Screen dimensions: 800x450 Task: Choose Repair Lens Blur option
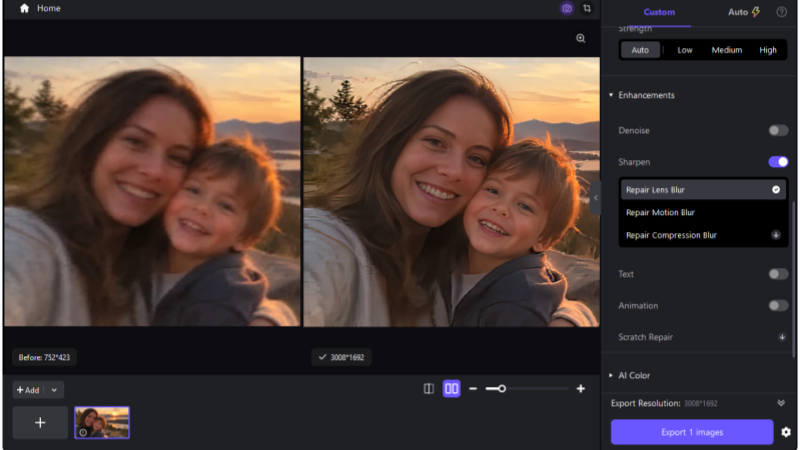(x=703, y=190)
